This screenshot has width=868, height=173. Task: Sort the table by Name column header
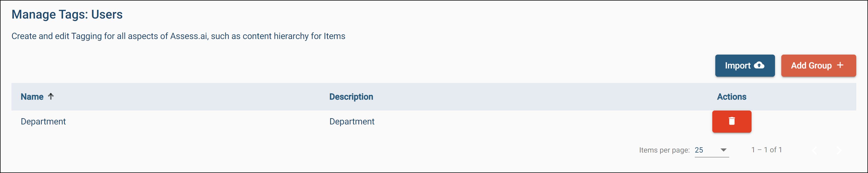click(x=32, y=97)
